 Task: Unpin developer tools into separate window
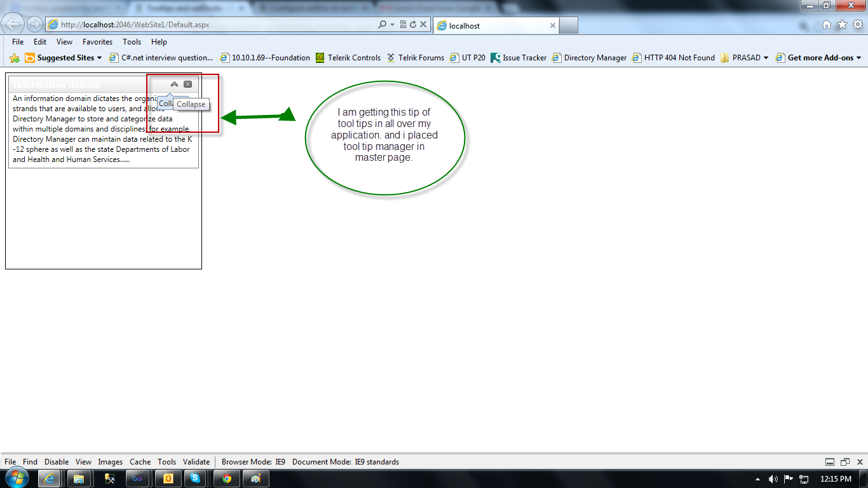point(844,462)
